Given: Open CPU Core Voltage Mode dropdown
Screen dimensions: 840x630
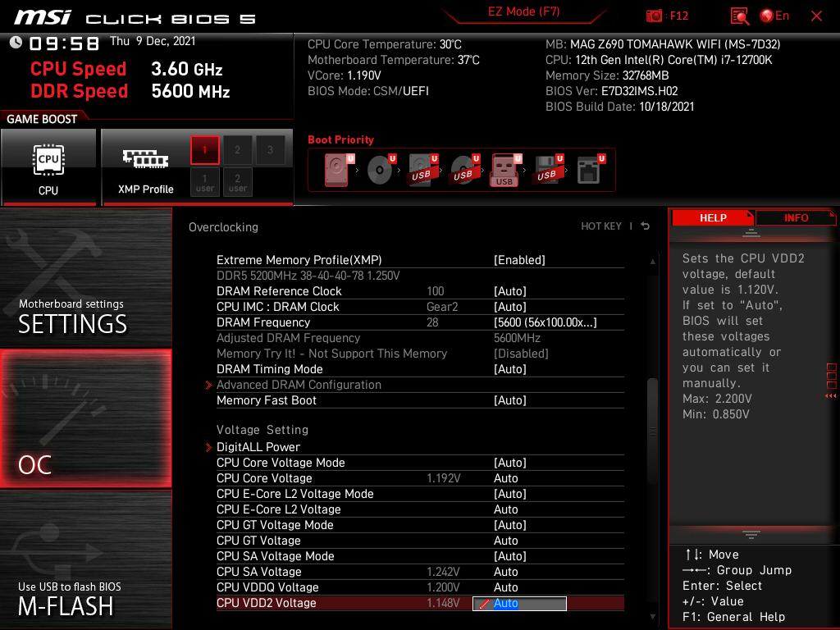Looking at the screenshot, I should tap(510, 463).
